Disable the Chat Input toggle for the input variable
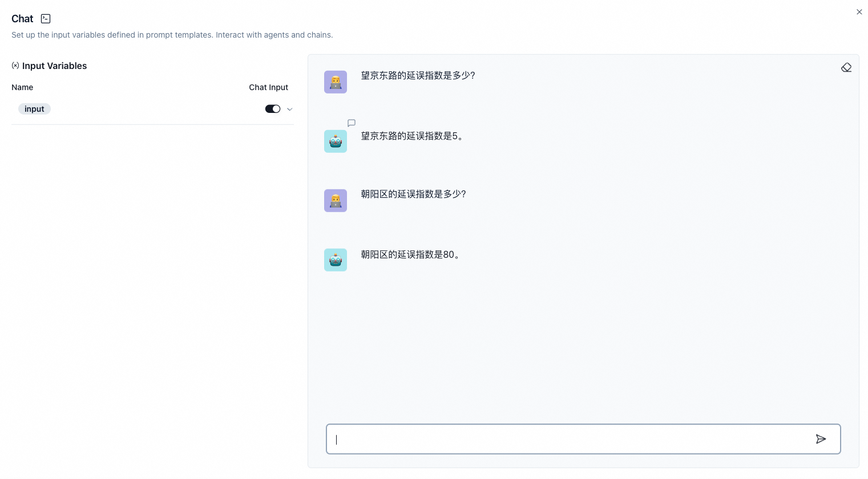868x479 pixels. [273, 109]
